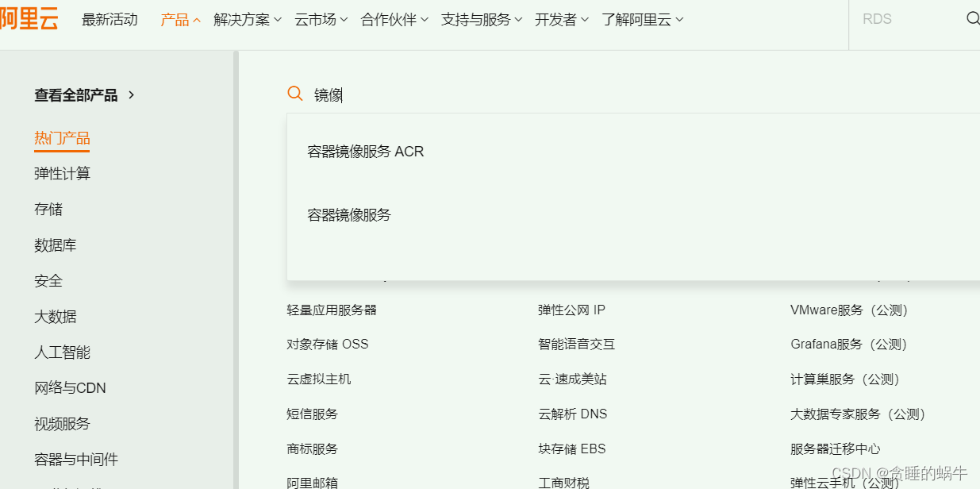
Task: Select 弹性计算 category in sidebar
Action: [63, 173]
